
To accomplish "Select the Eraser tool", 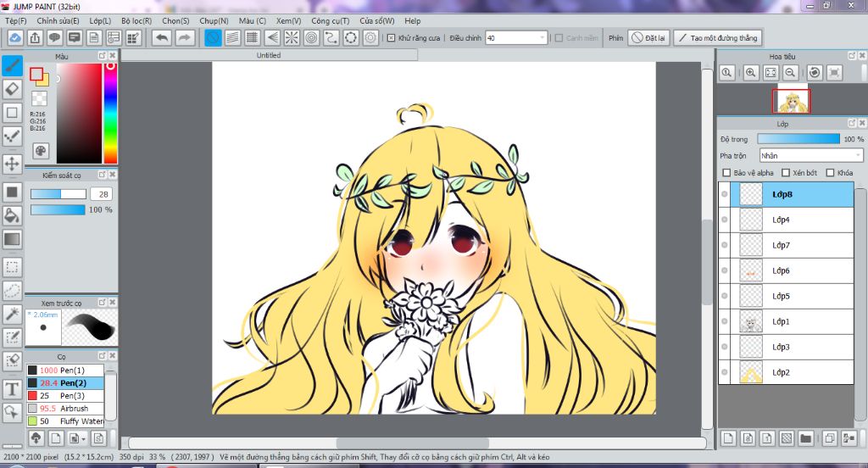I will pos(12,89).
